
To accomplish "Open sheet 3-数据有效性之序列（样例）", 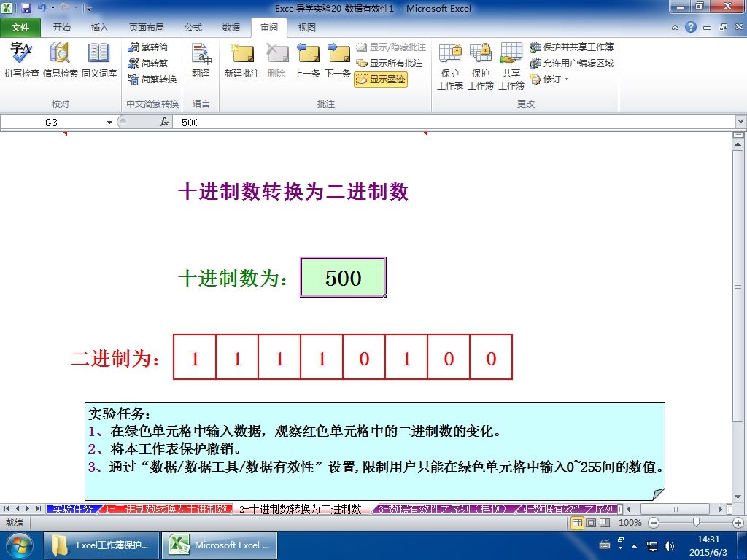I will [442, 509].
